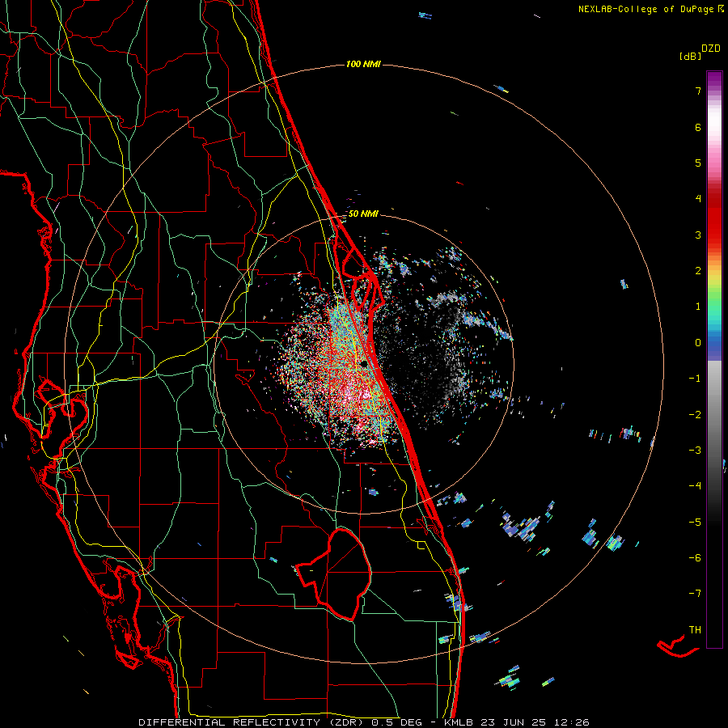The height and width of the screenshot is (728, 728).
Task: Click the legend value 2
Action: (698, 271)
